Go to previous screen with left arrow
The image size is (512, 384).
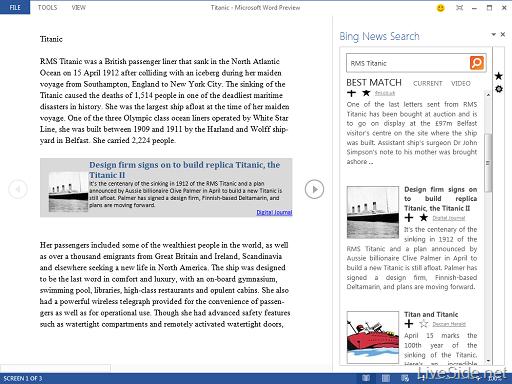pyautogui.click(x=18, y=189)
